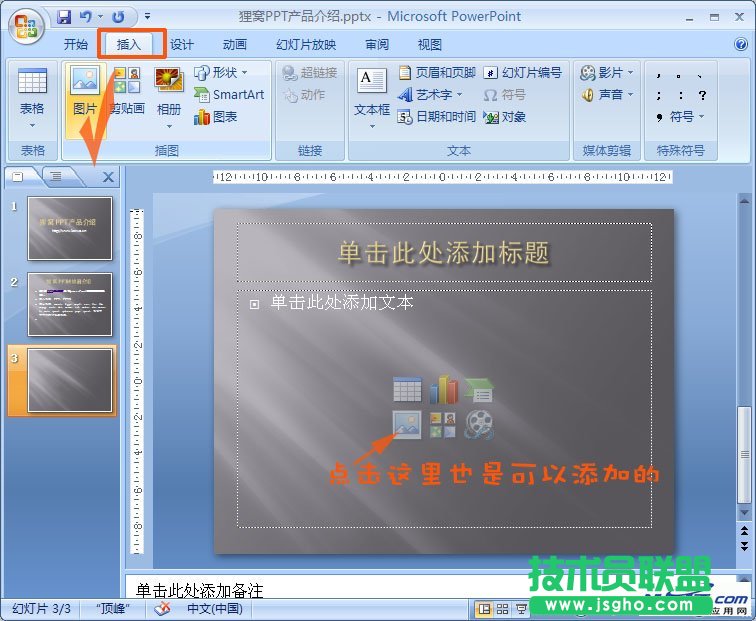Insert picture from file via placeholder icon
The image size is (756, 621).
(407, 425)
